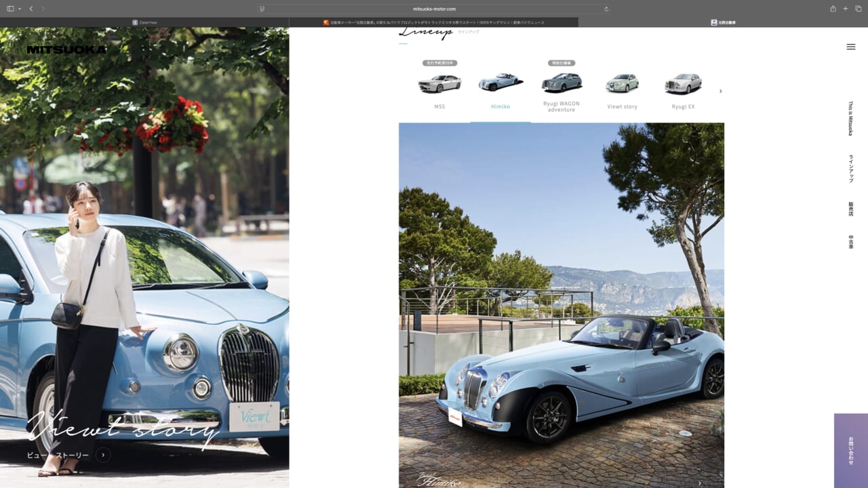Screen dimensions: 868x488
Task: Switch to the Zalon'nex tab
Action: 144,22
